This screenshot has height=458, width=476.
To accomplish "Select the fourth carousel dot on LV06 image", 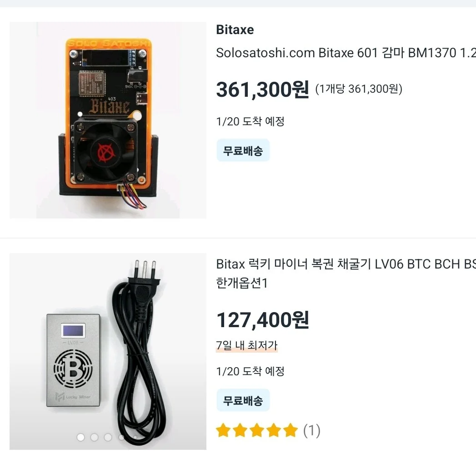I will pyautogui.click(x=121, y=437).
